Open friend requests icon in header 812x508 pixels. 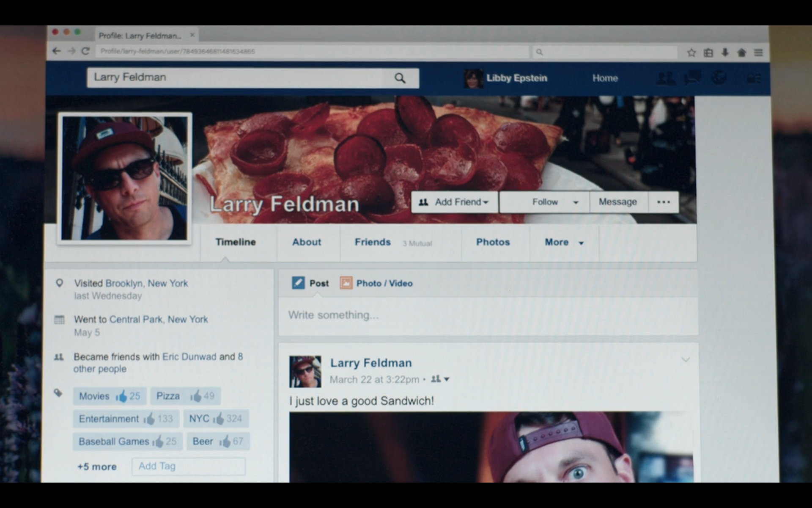point(665,78)
